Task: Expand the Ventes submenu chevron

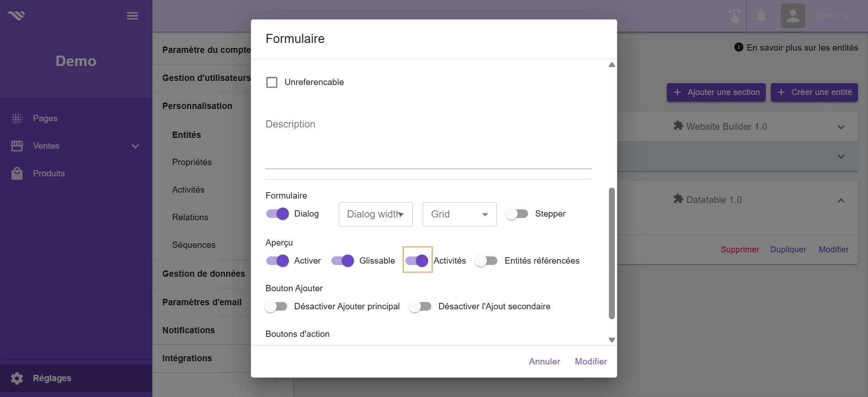Action: click(x=135, y=146)
